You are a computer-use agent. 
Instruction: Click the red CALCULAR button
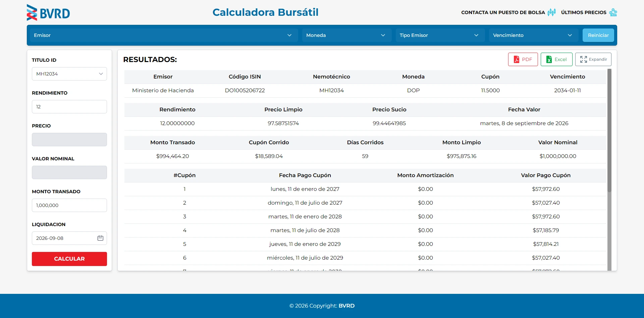[69, 259]
